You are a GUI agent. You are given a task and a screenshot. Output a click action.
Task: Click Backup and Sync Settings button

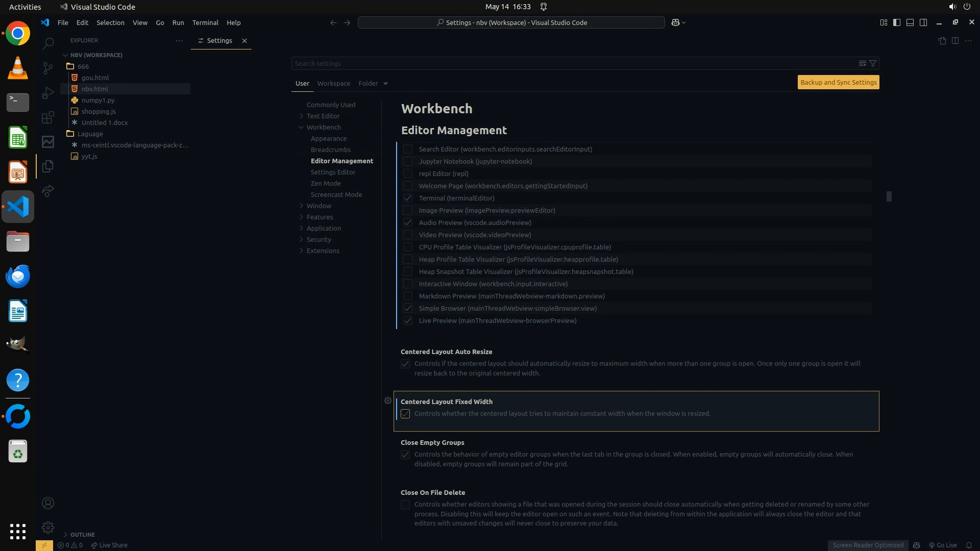tap(838, 82)
